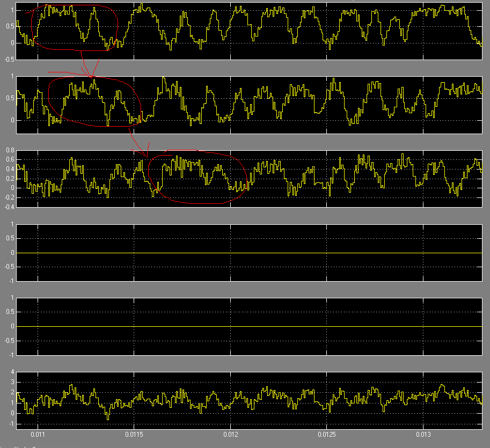Viewport: 490px width, 448px height.
Task: Click the 0.0125 time axis label
Action: pyautogui.click(x=327, y=434)
